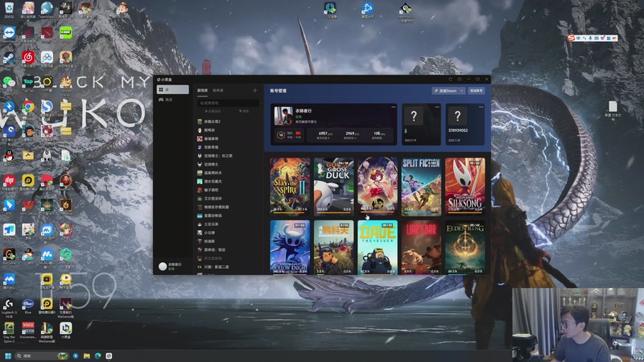Open the Recycle Bin on the desktop

(9, 9)
